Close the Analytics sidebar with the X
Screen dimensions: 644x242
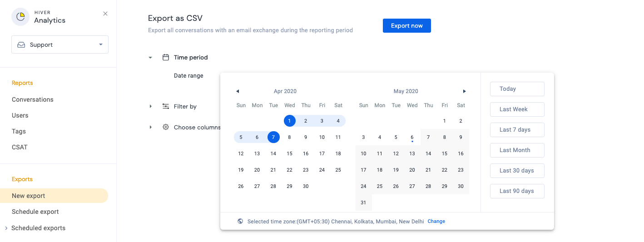(105, 14)
